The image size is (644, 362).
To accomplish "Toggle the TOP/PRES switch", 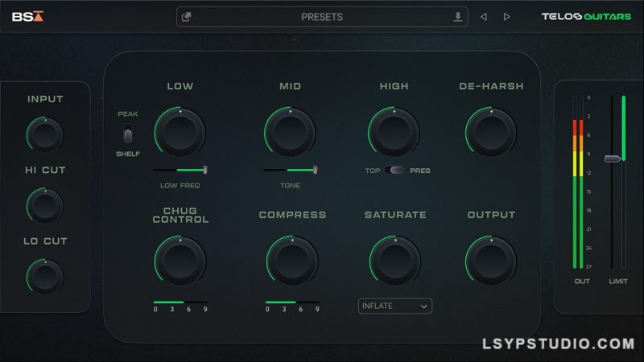I will tap(394, 170).
